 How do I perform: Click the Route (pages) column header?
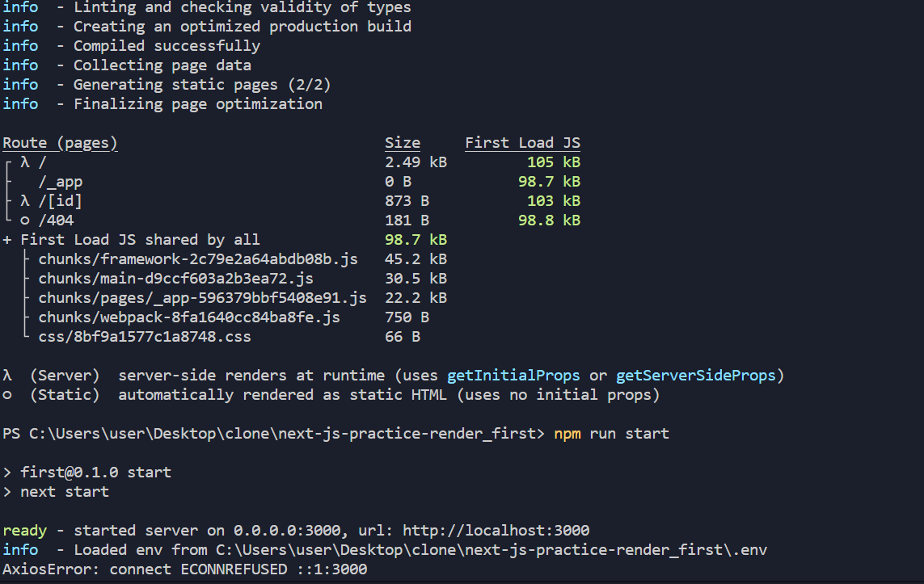click(x=60, y=143)
